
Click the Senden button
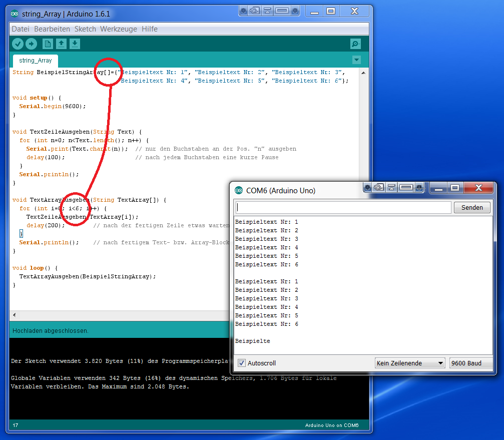tap(472, 207)
